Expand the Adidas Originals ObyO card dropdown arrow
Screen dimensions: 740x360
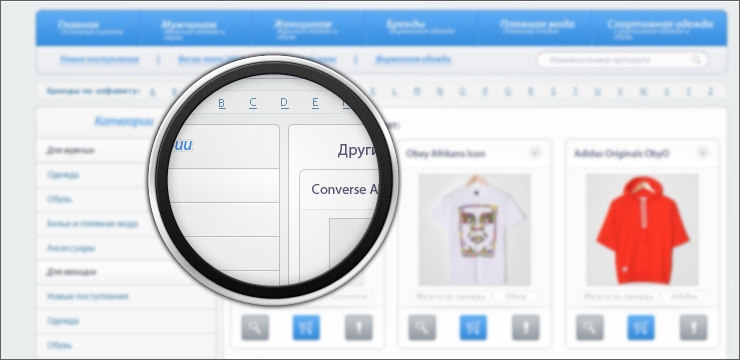703,152
